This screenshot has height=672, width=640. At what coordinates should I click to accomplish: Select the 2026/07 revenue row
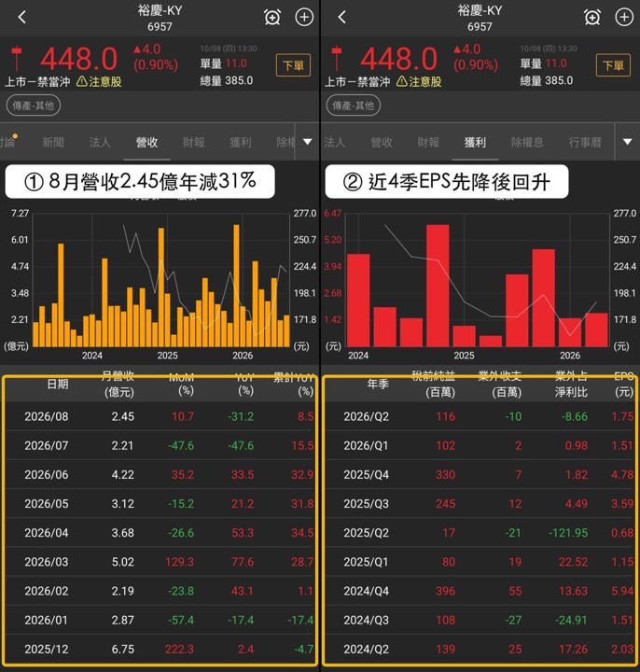[x=160, y=445]
